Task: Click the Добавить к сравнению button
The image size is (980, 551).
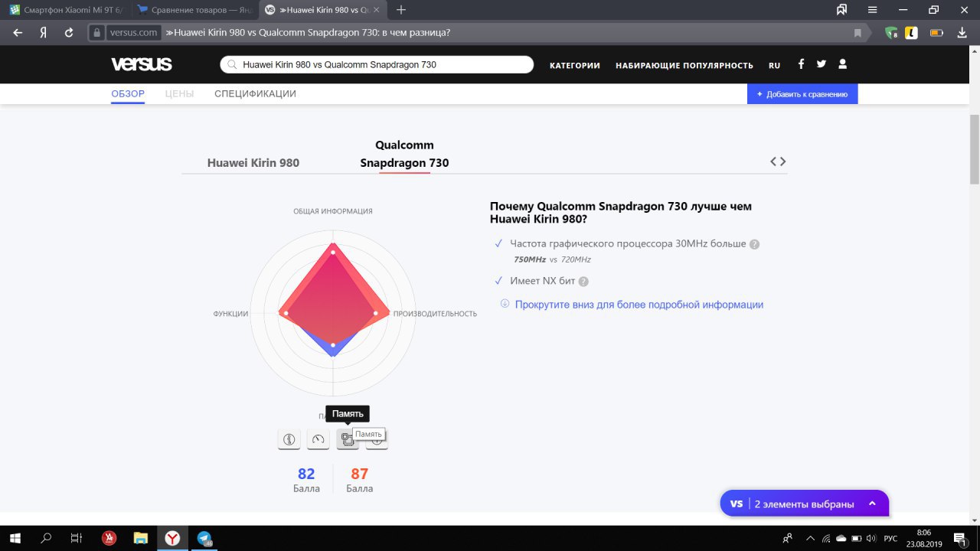Action: (802, 94)
